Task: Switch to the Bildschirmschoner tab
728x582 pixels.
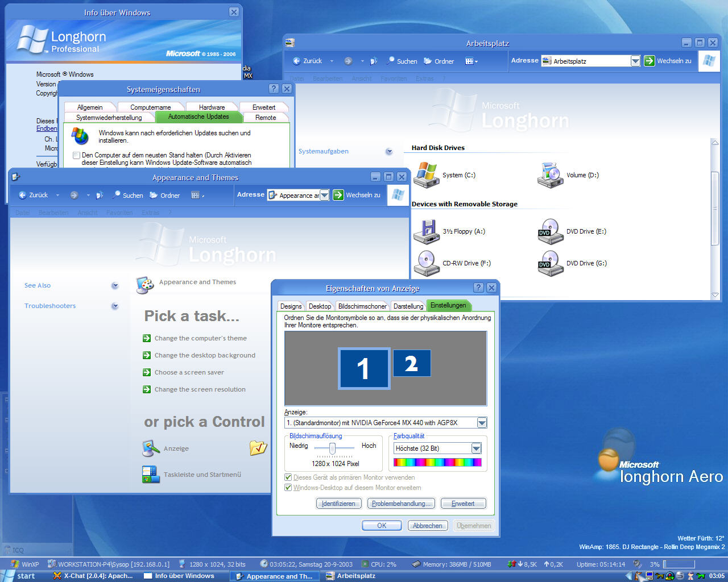Action: coord(362,306)
